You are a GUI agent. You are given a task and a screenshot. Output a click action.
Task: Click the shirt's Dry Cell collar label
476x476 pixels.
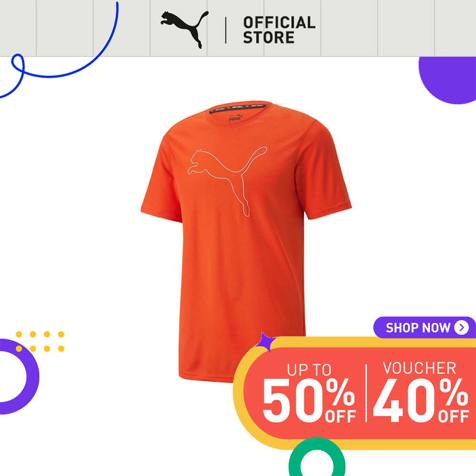(x=239, y=107)
